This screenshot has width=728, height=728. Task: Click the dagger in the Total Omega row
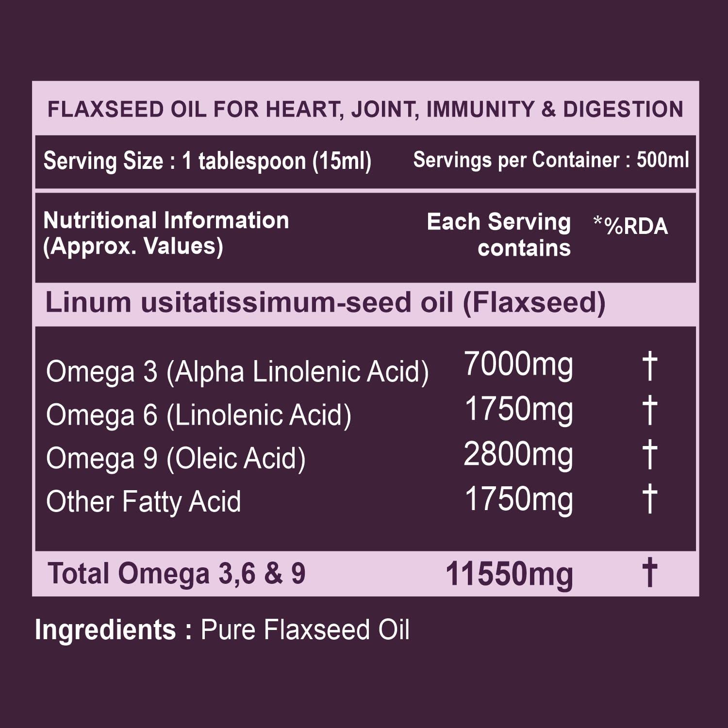pos(649,572)
